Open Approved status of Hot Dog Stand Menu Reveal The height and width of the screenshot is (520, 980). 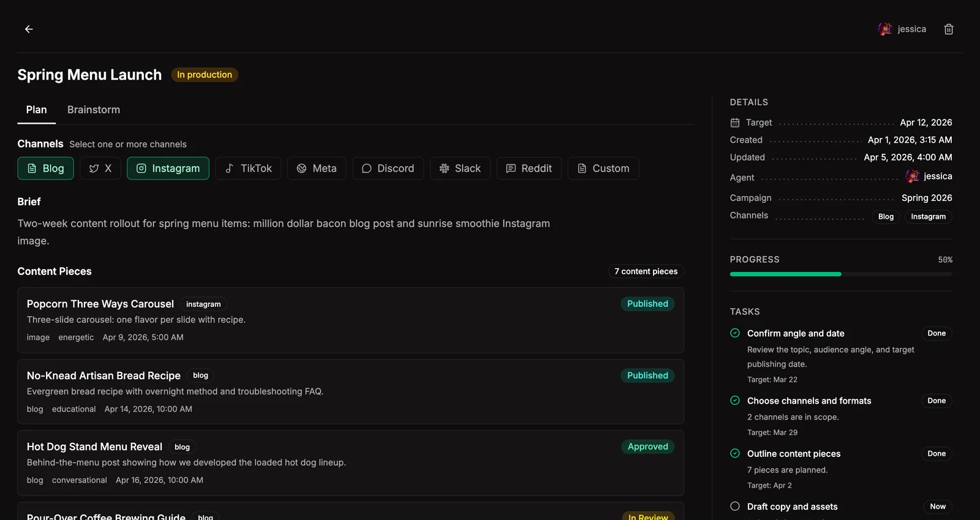pos(647,447)
